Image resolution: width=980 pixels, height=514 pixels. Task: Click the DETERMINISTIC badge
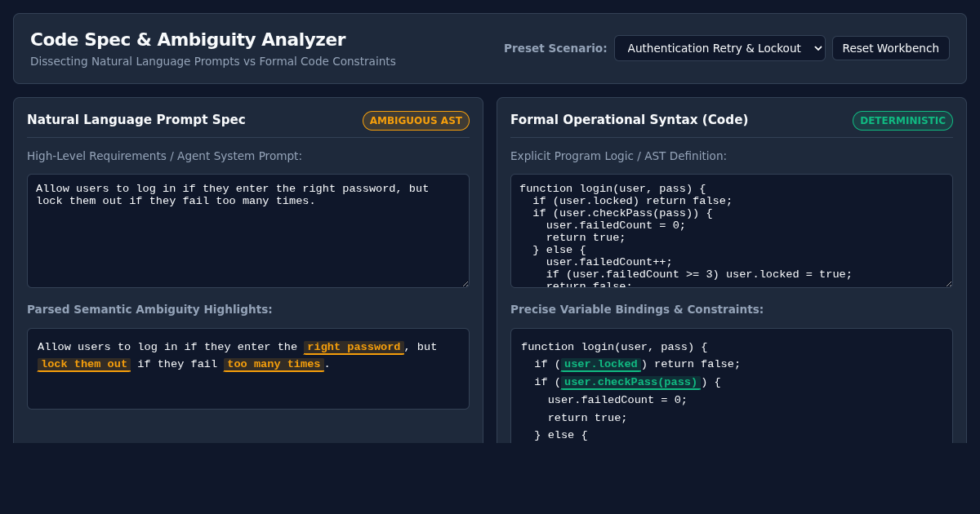902,121
